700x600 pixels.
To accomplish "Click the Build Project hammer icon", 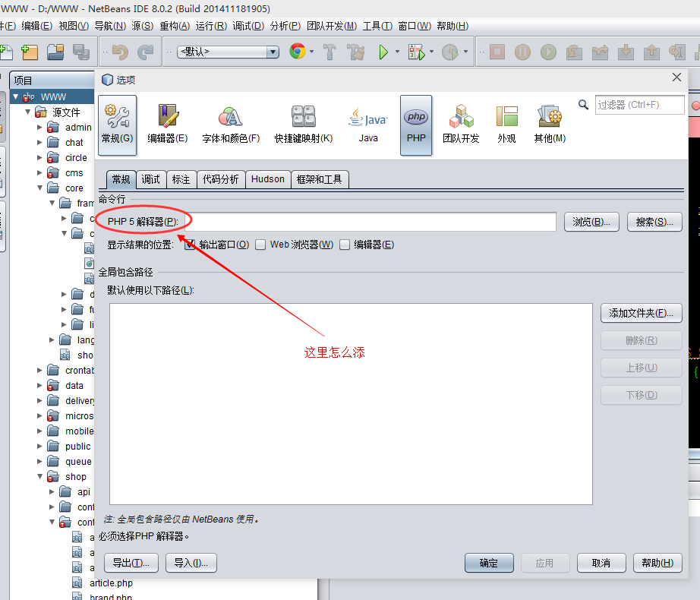I will tap(330, 52).
